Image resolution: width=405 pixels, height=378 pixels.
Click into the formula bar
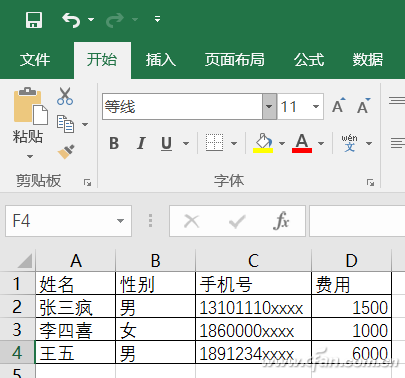(357, 221)
